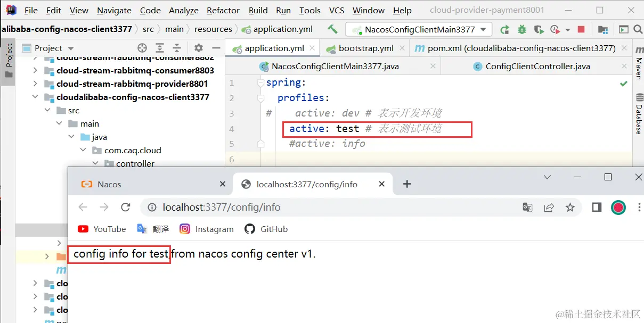Viewport: 644px width, 323px height.
Task: Fold the spring: block in editor gutter
Action: [260, 83]
